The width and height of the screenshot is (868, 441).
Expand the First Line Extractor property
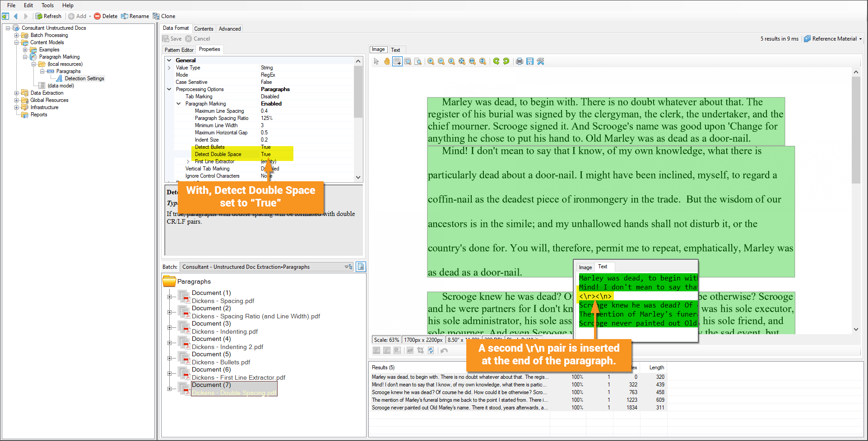(188, 161)
